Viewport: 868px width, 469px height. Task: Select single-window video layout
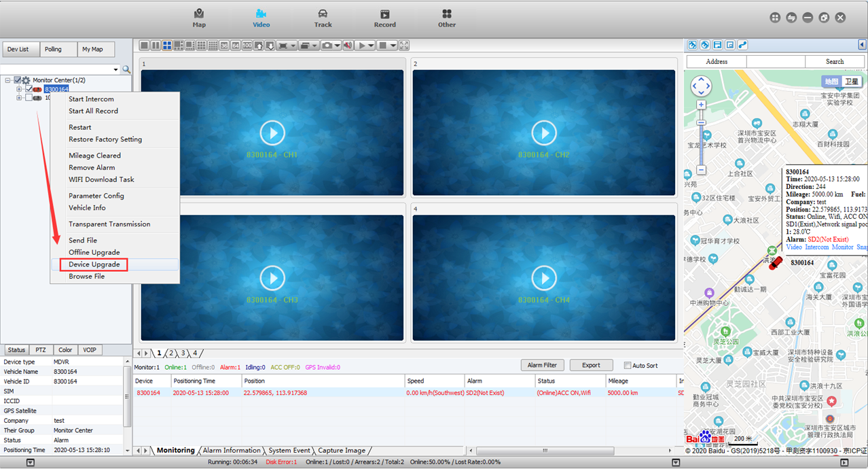144,46
